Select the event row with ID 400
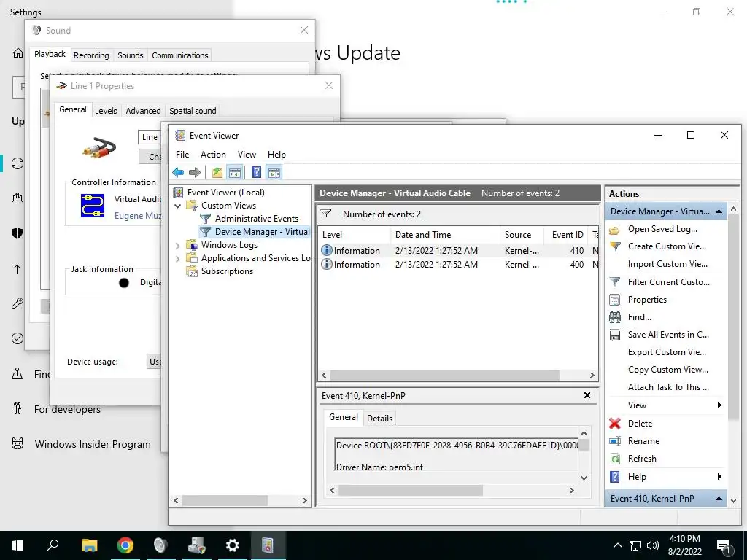Viewport: 747px width, 560px height. (x=458, y=264)
